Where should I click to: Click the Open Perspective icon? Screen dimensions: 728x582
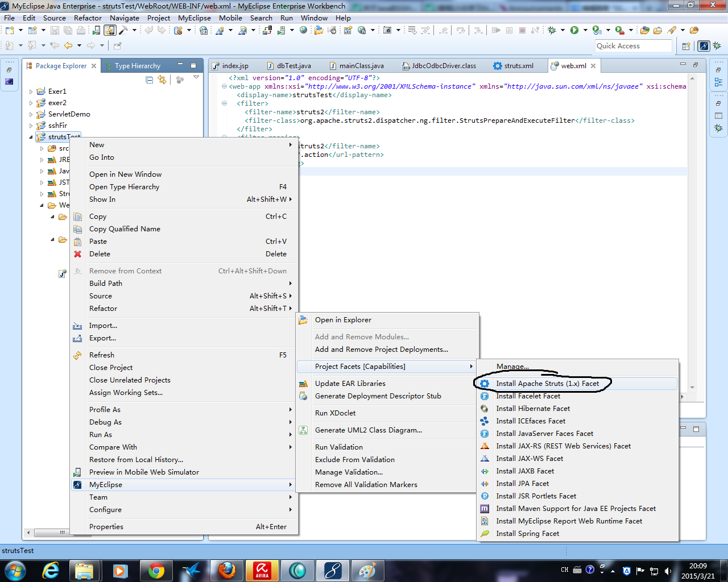[x=686, y=46]
